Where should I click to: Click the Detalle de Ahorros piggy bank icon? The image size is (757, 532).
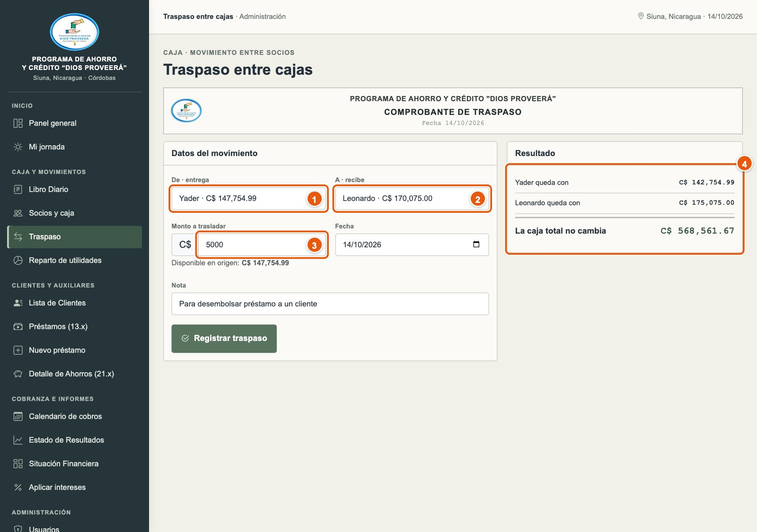(x=18, y=374)
